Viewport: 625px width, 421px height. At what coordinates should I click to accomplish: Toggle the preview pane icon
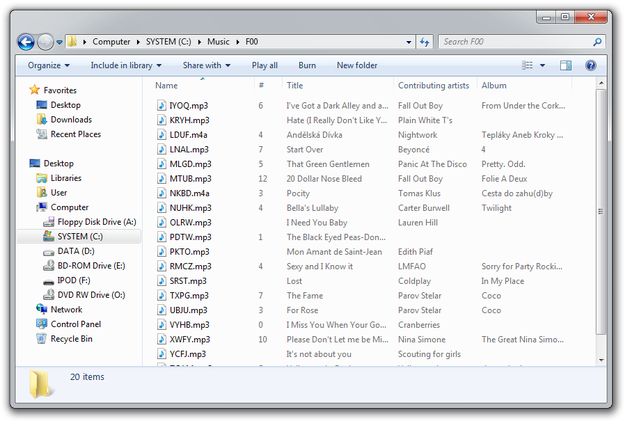566,65
